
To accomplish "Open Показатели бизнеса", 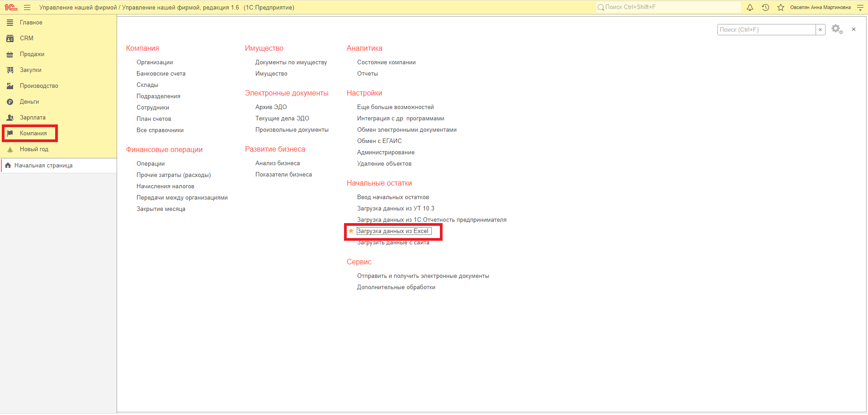I will [x=283, y=175].
